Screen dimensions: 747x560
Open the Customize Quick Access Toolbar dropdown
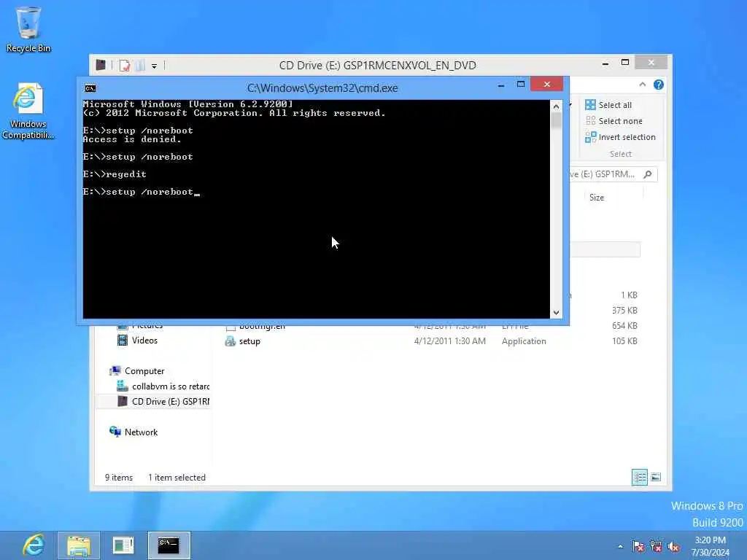pyautogui.click(x=155, y=66)
